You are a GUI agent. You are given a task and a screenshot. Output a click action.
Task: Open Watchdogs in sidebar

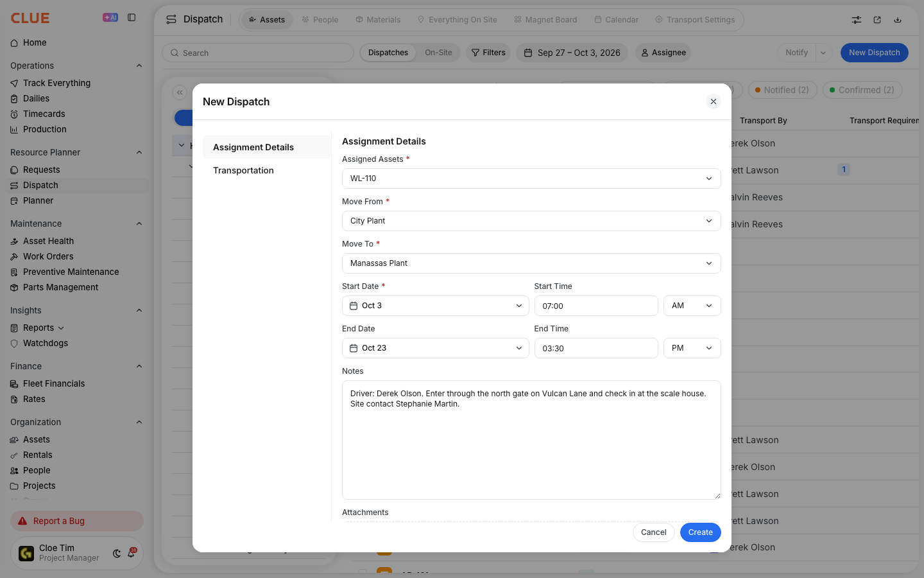click(x=77, y=343)
